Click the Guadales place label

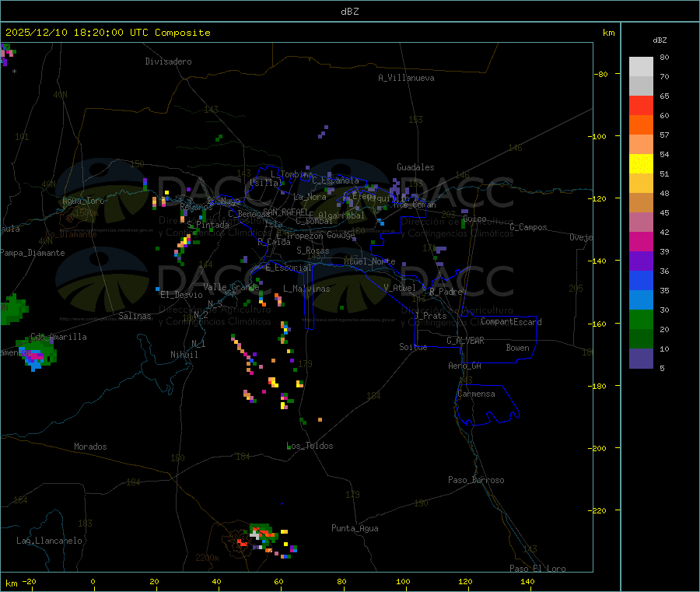tap(415, 167)
